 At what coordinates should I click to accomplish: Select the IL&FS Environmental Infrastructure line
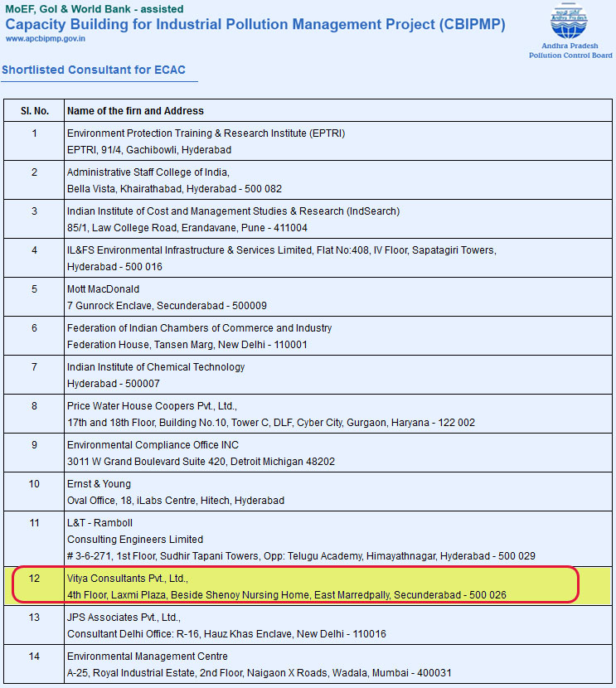coord(282,250)
